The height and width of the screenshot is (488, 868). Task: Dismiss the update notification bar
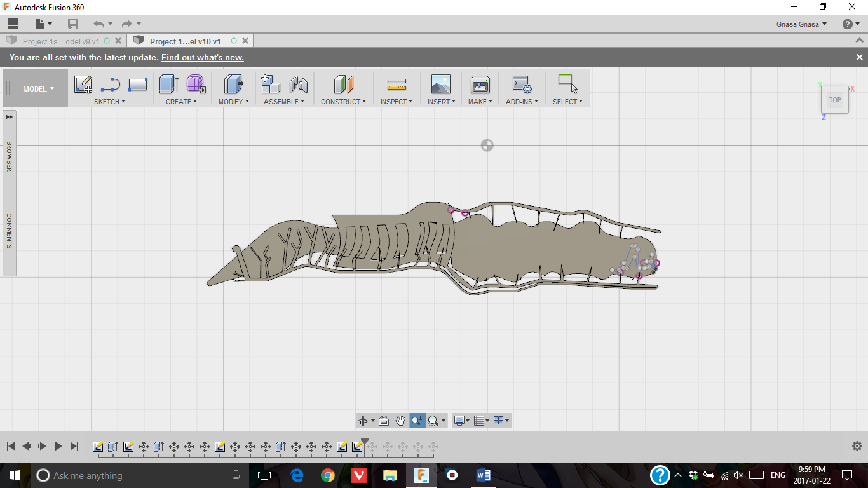[x=859, y=57]
